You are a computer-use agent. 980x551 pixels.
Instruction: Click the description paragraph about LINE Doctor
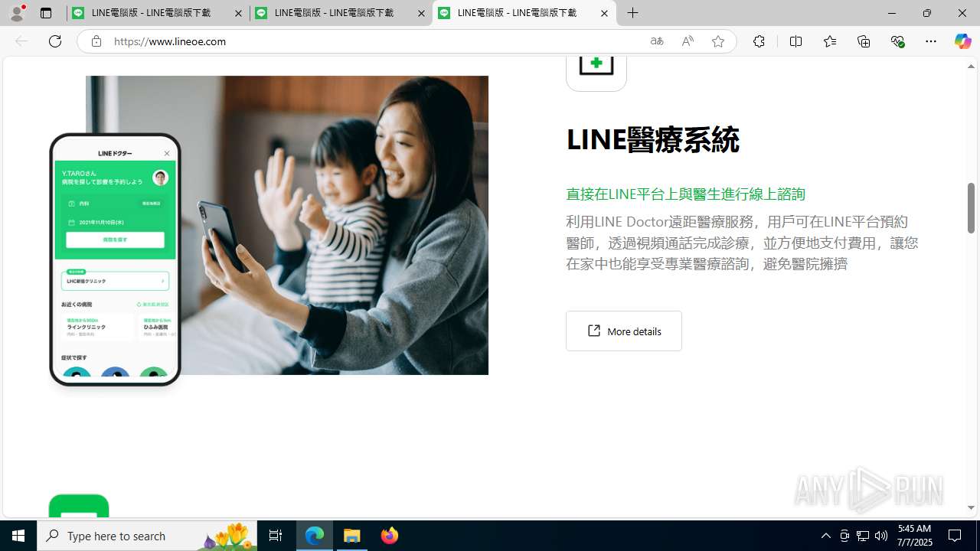742,243
